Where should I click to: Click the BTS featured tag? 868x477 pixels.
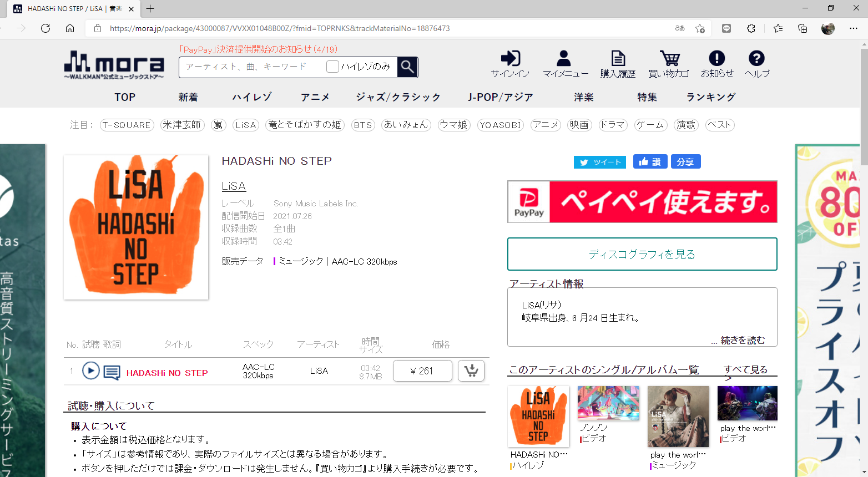click(363, 125)
